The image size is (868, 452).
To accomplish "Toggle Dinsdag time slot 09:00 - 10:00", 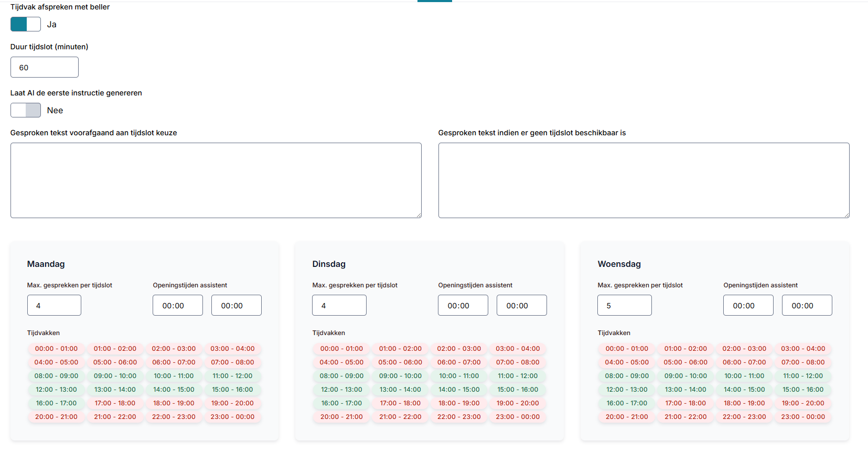I will 400,376.
